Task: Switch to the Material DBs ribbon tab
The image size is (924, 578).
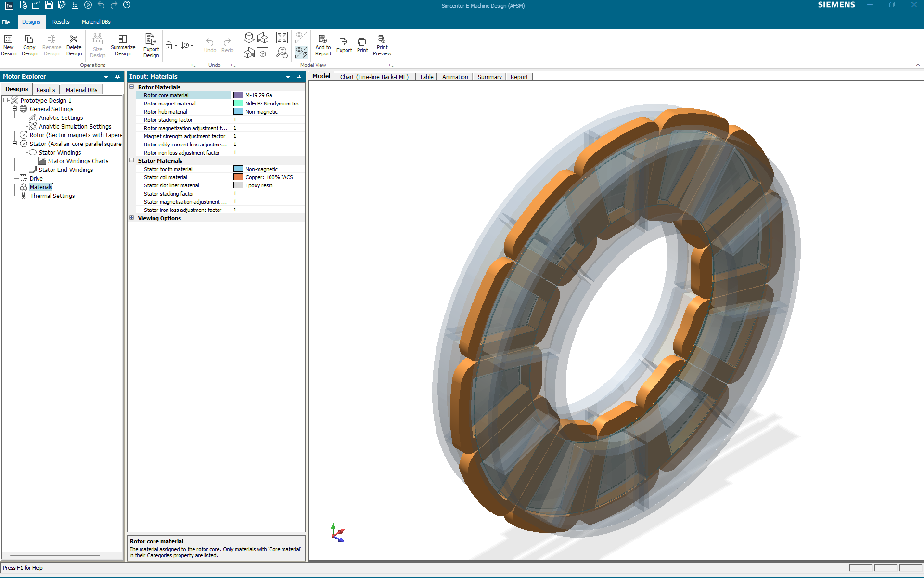Action: coord(96,22)
